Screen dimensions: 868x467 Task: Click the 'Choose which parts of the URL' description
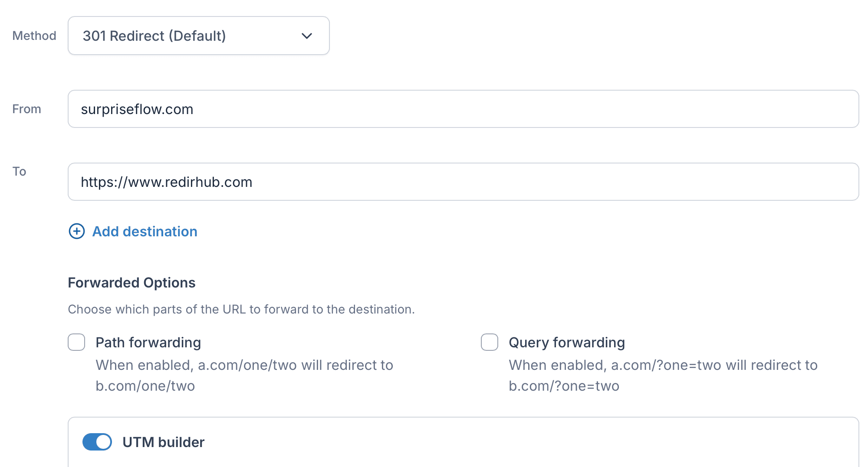point(241,309)
